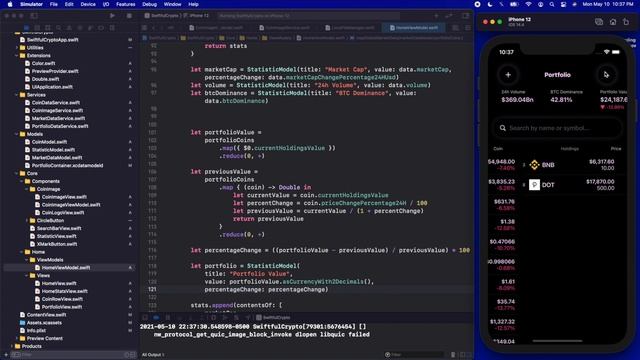
Task: Click the Wi-Fi icon in macOS menu bar
Action: pyautogui.click(x=529, y=4)
